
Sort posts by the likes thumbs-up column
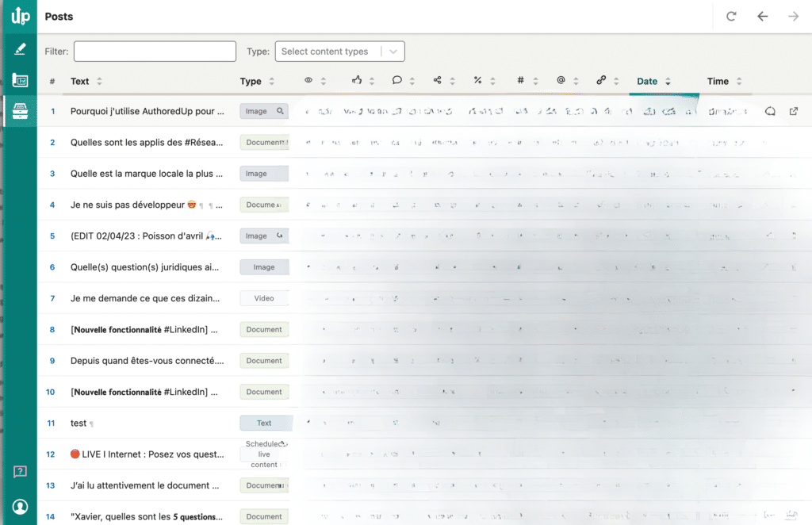(x=357, y=81)
